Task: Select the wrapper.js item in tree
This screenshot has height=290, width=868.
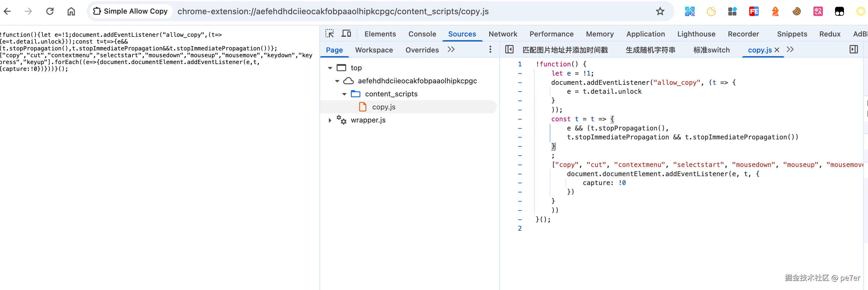Action: pos(368,120)
